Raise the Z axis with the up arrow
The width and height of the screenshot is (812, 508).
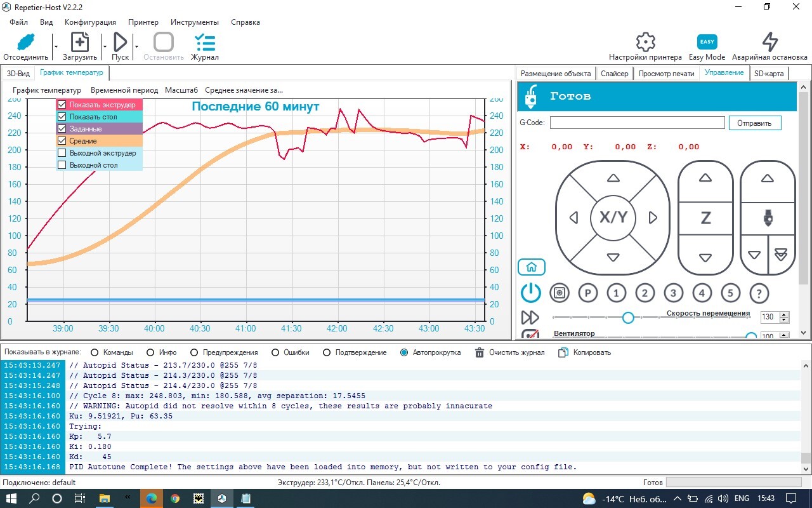coord(705,178)
